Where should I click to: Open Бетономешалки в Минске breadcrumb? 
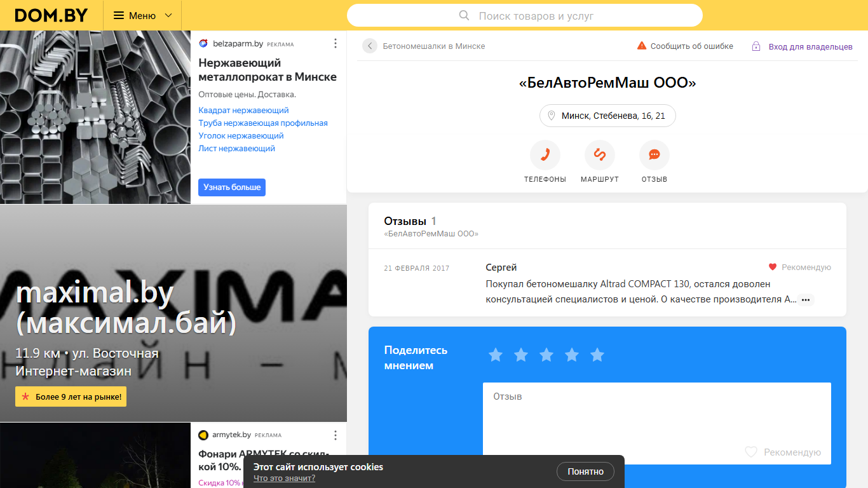click(x=434, y=46)
